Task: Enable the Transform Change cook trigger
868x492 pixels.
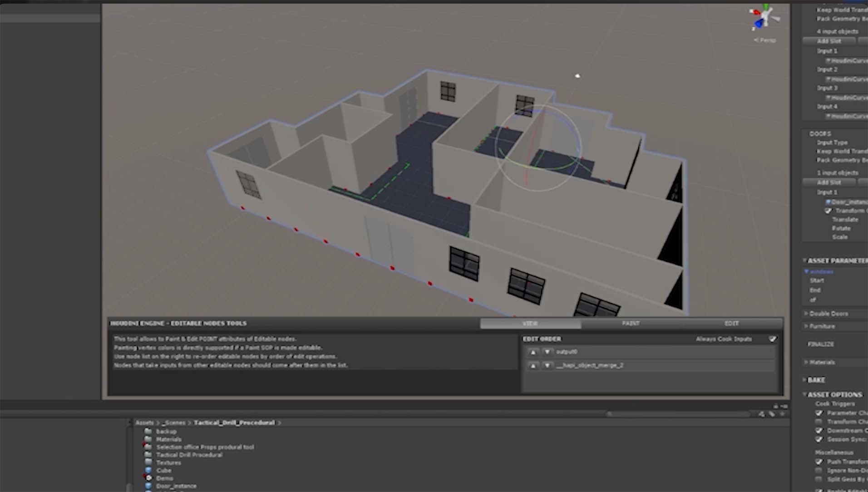Action: [x=819, y=422]
